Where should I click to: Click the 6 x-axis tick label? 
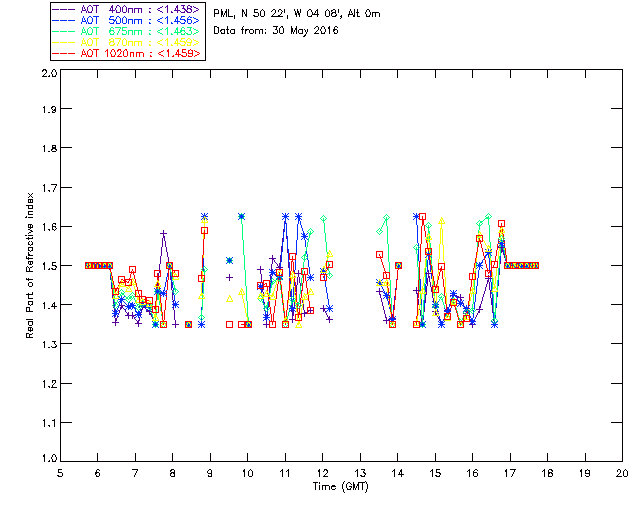click(x=98, y=473)
